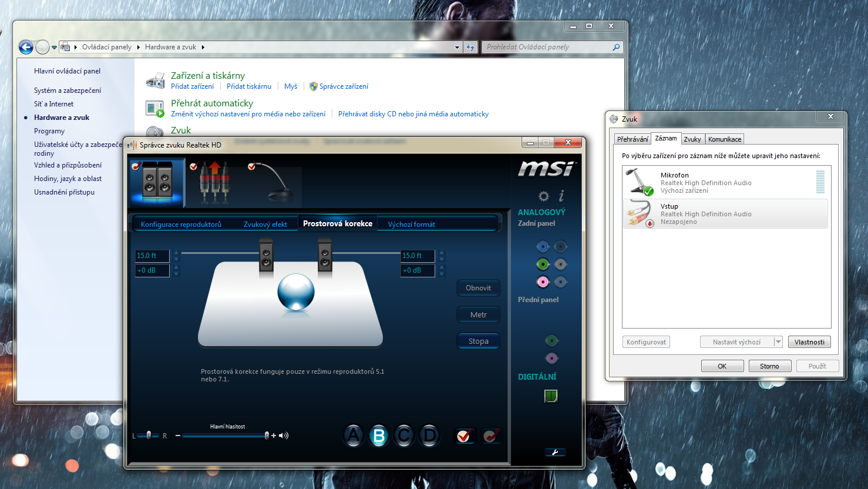Toggle default-device checkmark on speakers icon
Screen dimensions: 868x489
pyautogui.click(x=136, y=166)
